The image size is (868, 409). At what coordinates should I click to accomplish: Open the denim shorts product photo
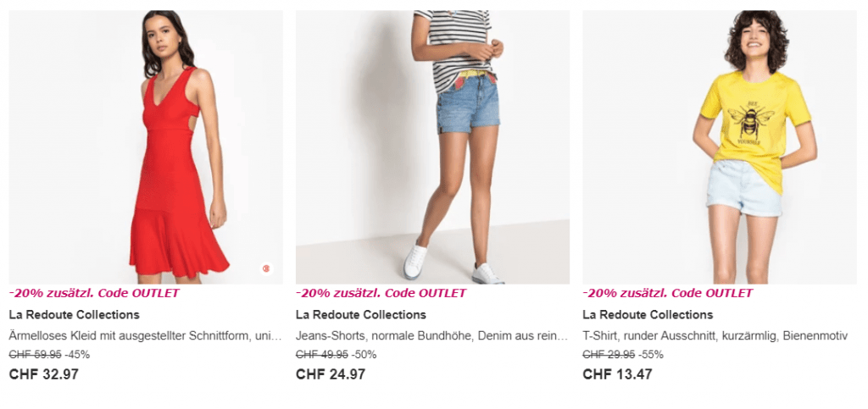point(432,146)
